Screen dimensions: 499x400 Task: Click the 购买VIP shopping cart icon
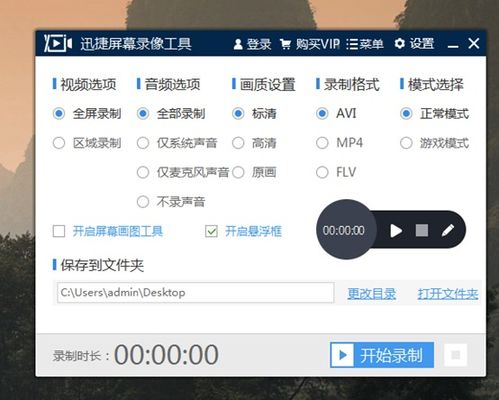click(285, 44)
